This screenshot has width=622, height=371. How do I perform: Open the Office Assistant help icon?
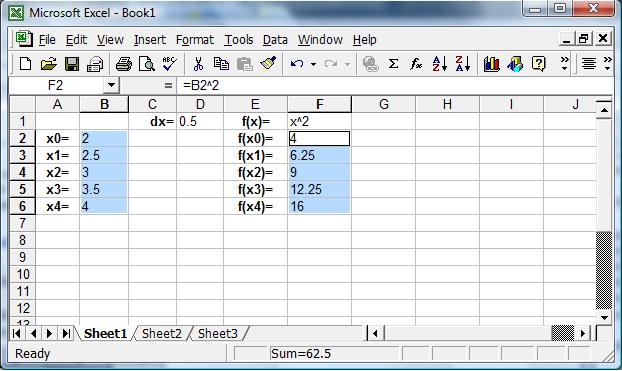tap(538, 63)
